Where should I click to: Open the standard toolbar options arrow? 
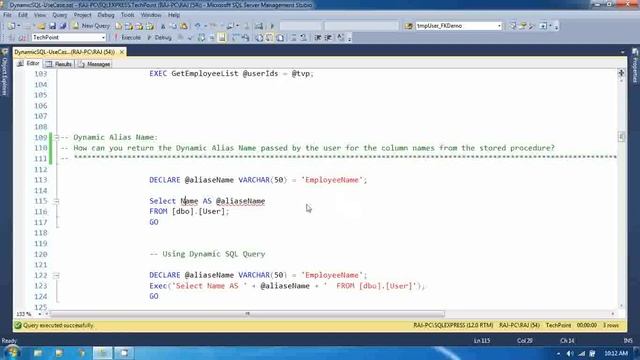point(556,27)
